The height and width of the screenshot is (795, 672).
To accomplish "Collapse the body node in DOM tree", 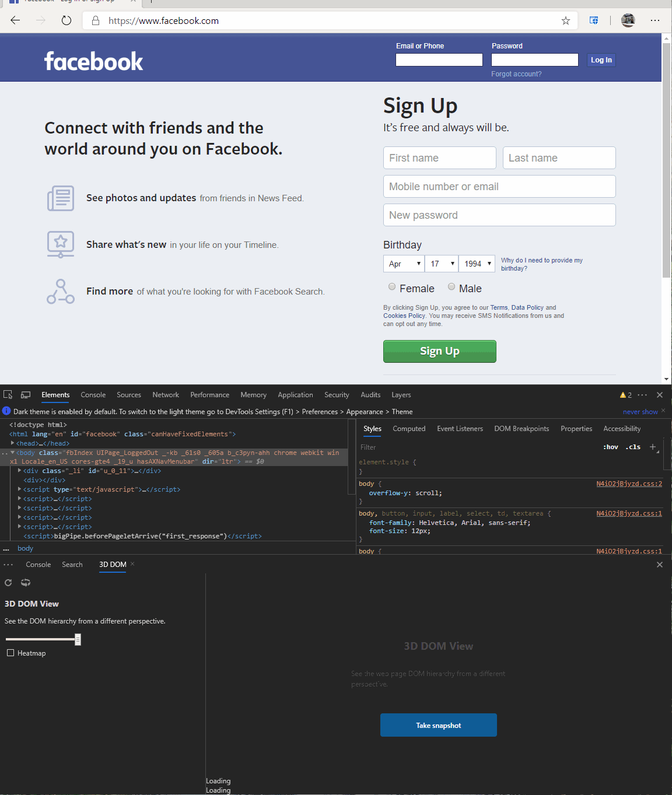I will [13, 453].
